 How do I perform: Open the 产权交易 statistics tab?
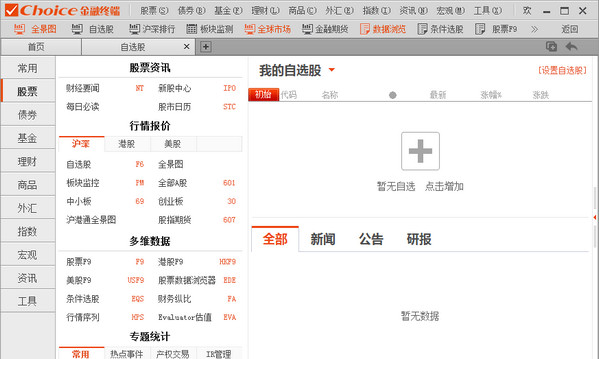pyautogui.click(x=173, y=354)
